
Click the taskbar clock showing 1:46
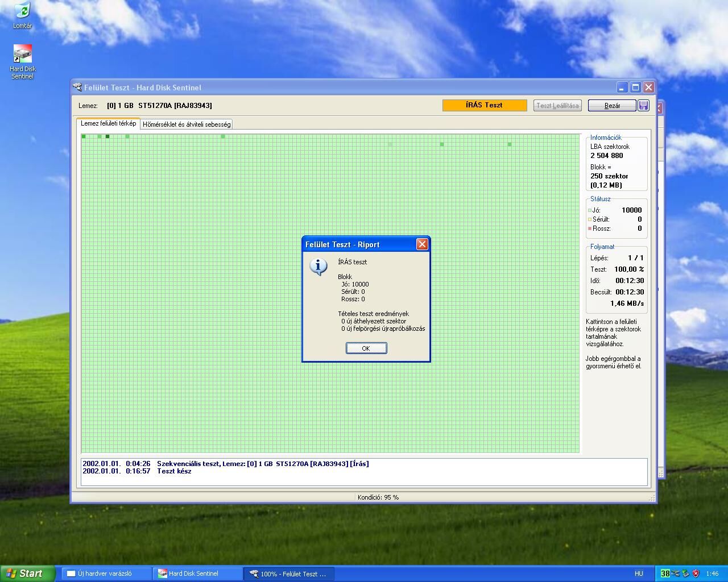point(712,573)
